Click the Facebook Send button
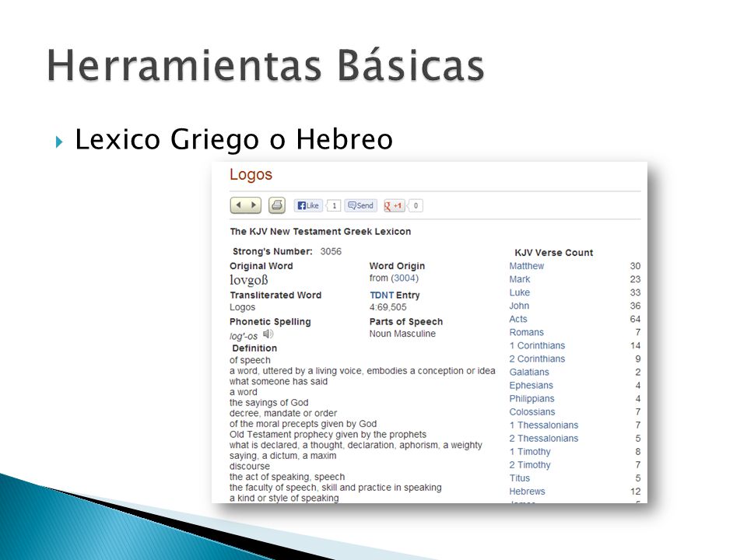The height and width of the screenshot is (560, 747). (360, 205)
